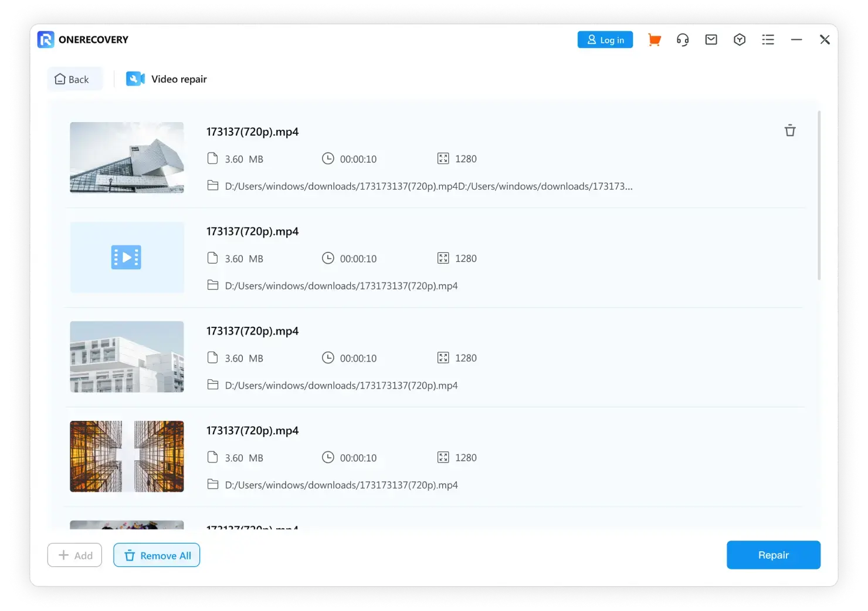
Task: Open customer support headset icon
Action: coord(682,40)
